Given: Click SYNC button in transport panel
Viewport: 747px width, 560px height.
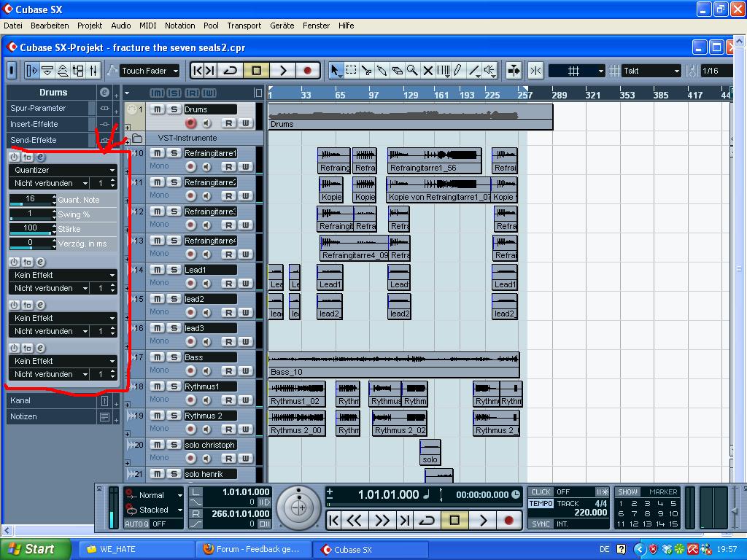Looking at the screenshot, I should [541, 524].
